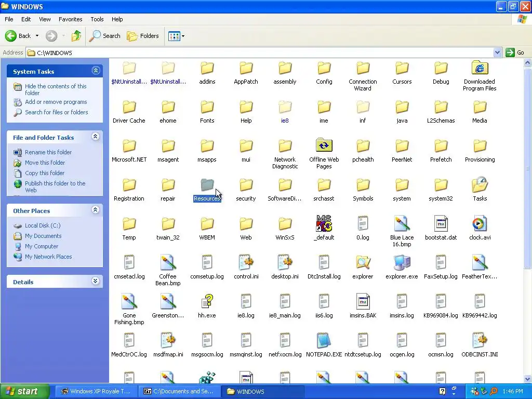The height and width of the screenshot is (399, 532).
Task: Select the 0.log file icon
Action: tap(363, 223)
